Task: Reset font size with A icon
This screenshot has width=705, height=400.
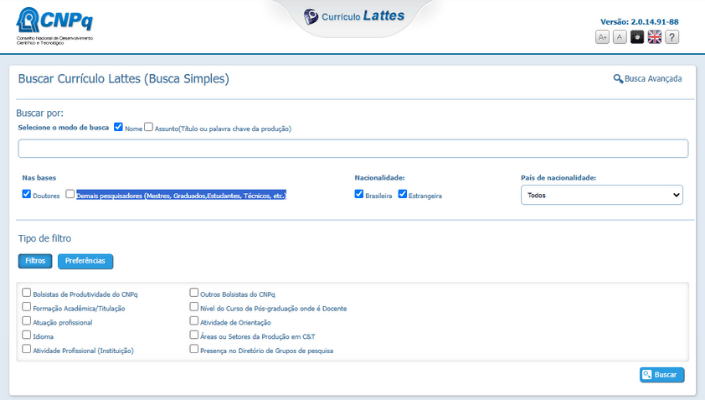Action: (620, 37)
